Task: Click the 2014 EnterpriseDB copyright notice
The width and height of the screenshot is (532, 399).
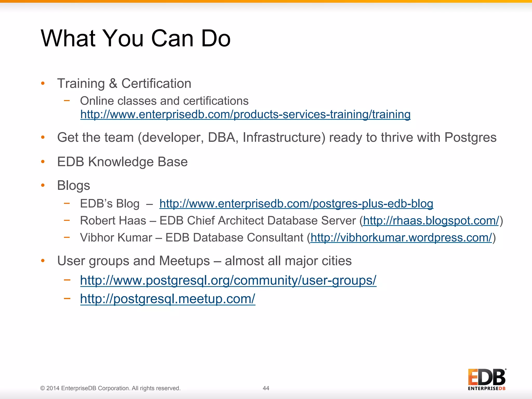Action: click(x=110, y=388)
